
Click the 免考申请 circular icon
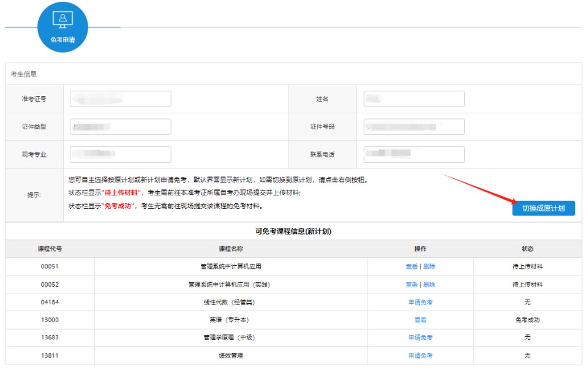[x=62, y=26]
